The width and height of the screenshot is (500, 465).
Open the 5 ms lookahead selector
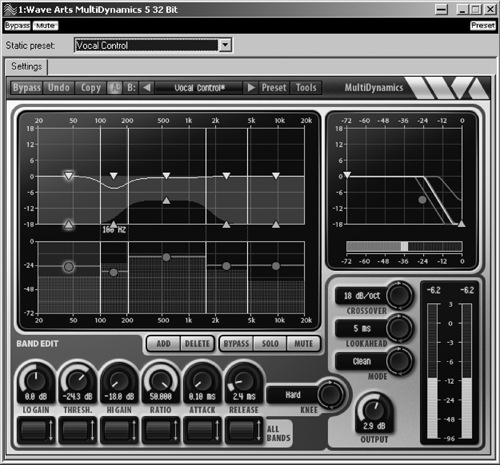click(x=362, y=328)
